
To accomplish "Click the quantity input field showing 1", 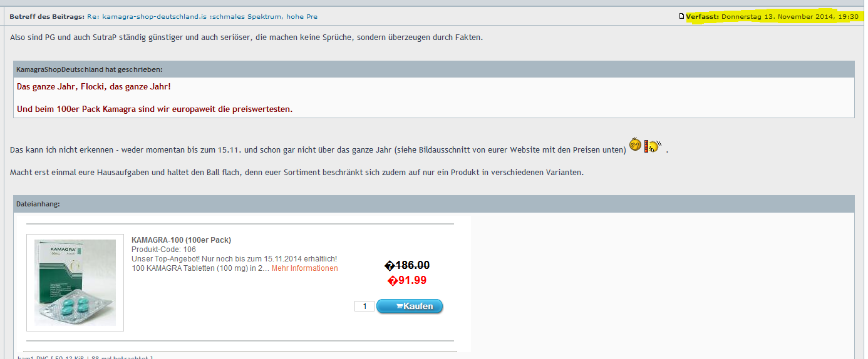I will coord(364,306).
